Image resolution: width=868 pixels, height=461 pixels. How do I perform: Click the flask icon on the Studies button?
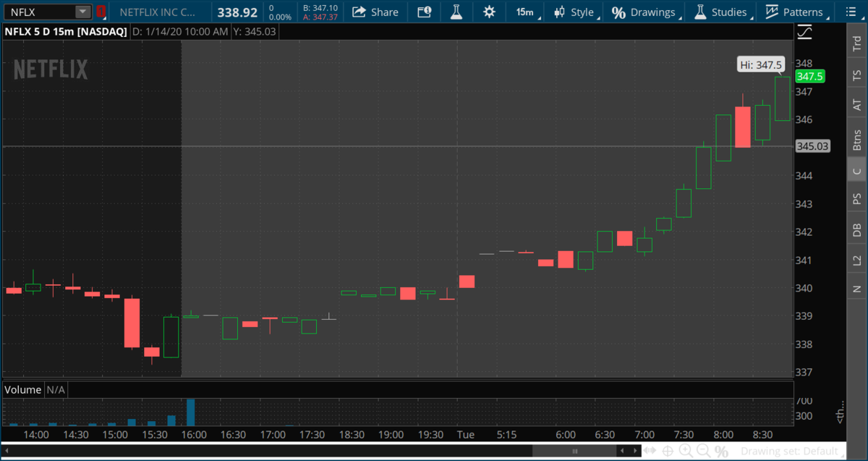(699, 12)
